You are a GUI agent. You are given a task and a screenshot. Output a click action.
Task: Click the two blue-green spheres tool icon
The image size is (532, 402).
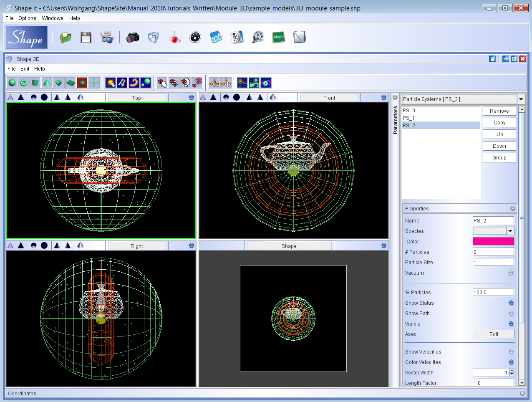(146, 83)
